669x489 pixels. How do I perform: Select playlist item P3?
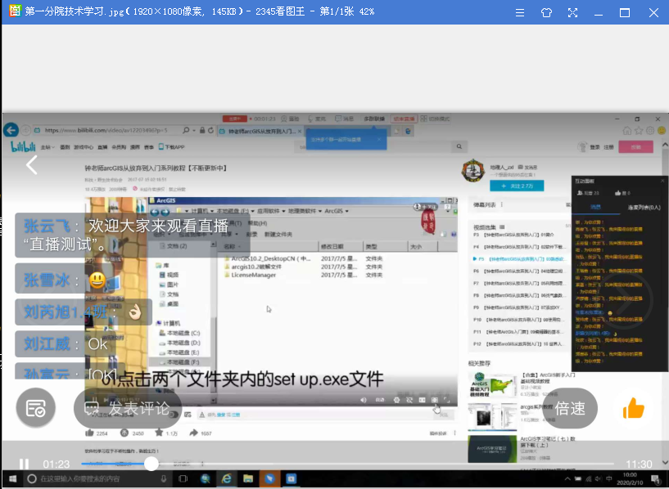point(520,235)
